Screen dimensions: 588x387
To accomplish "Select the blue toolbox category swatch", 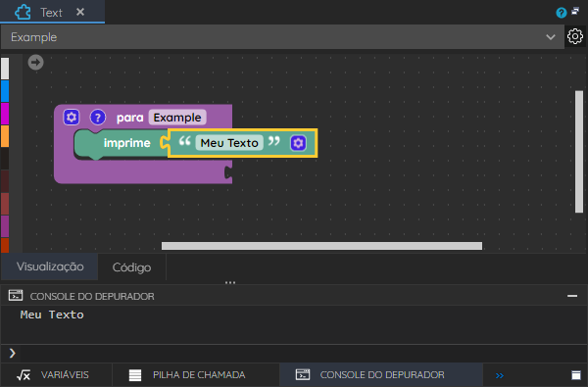I will 5,91.
